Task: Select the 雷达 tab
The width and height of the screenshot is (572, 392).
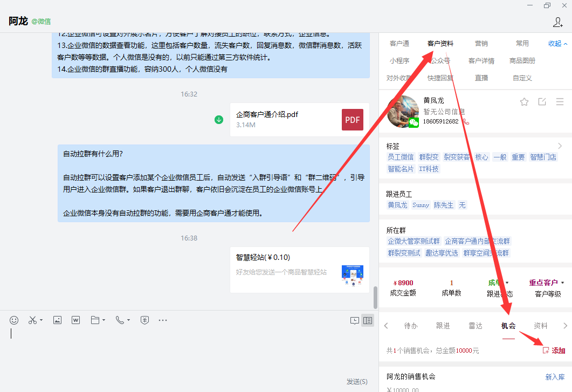Action: [x=475, y=326]
